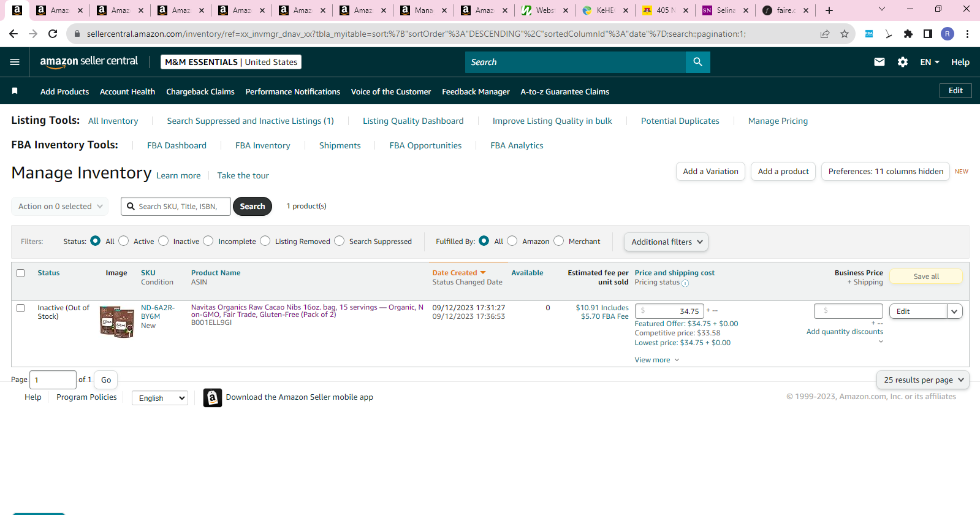Viewport: 980px width, 515px height.
Task: Reload the current page
Action: coord(53,34)
